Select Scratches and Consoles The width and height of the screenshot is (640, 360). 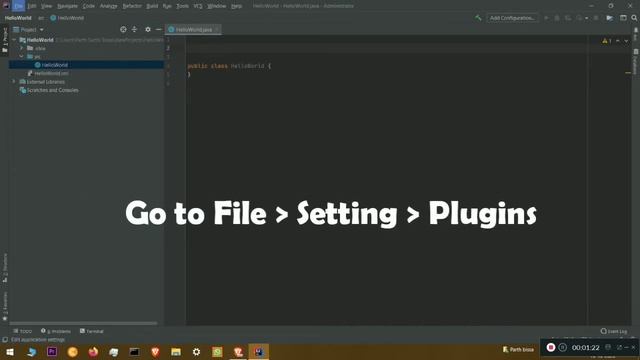coord(49,90)
